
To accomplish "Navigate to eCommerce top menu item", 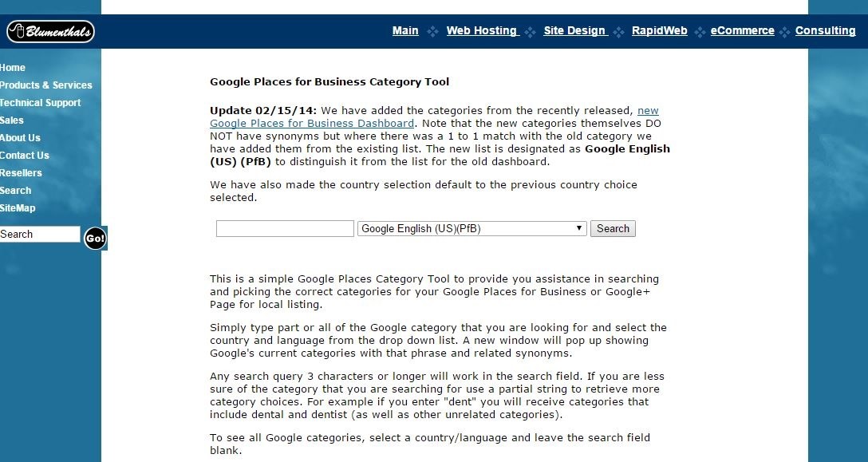I will coord(742,31).
